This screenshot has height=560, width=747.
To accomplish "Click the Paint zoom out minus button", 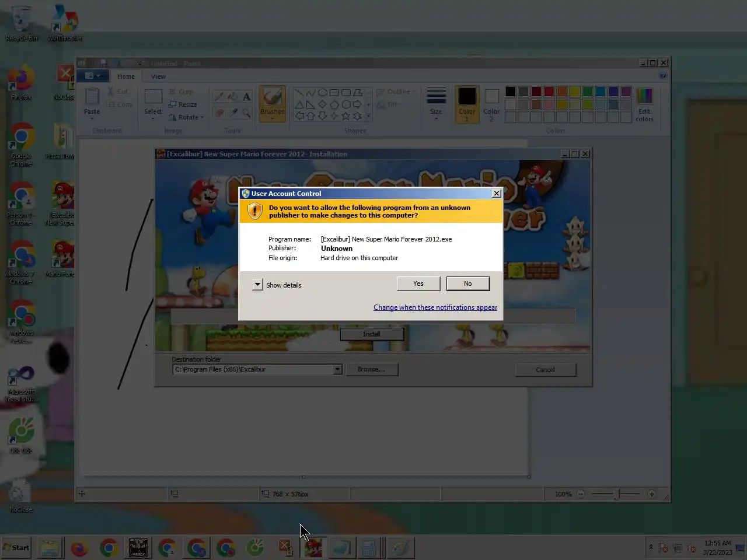I will (x=581, y=494).
